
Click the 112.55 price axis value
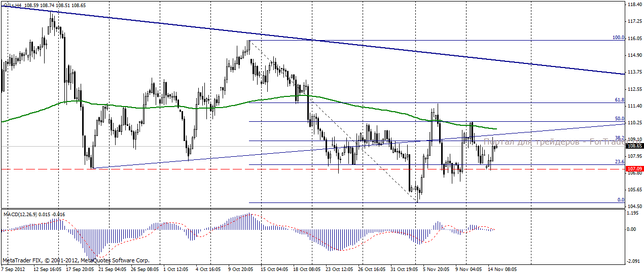pos(634,89)
